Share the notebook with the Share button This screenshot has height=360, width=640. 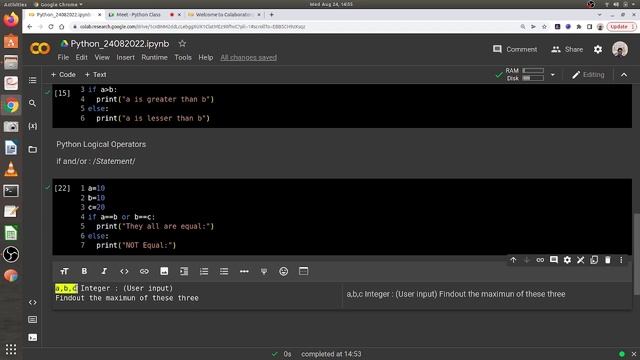(567, 49)
